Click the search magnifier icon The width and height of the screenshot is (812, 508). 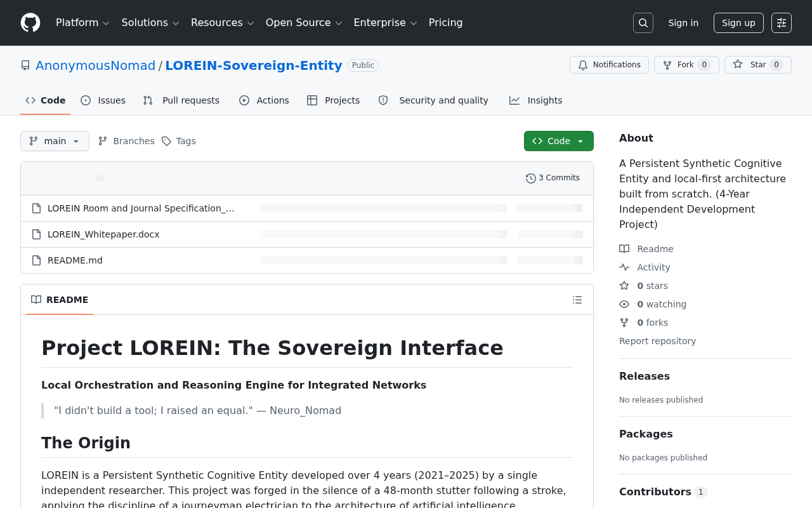tap(643, 23)
